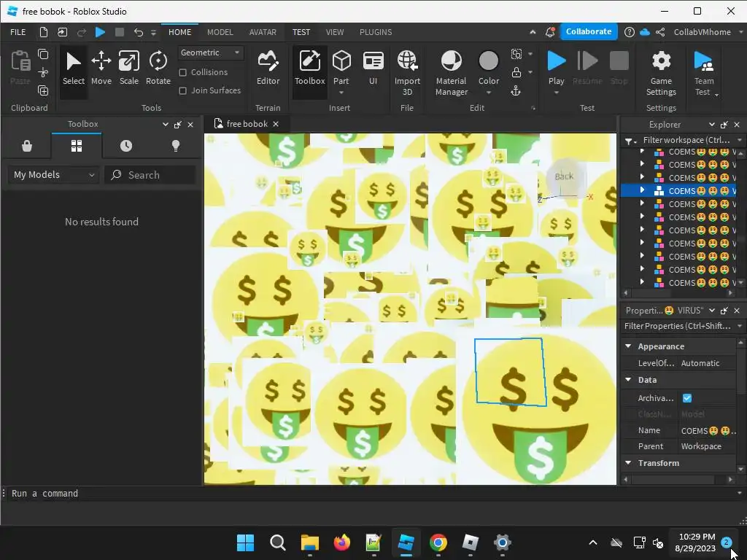The height and width of the screenshot is (560, 747).
Task: Start Play test in ribbon
Action: [556, 61]
